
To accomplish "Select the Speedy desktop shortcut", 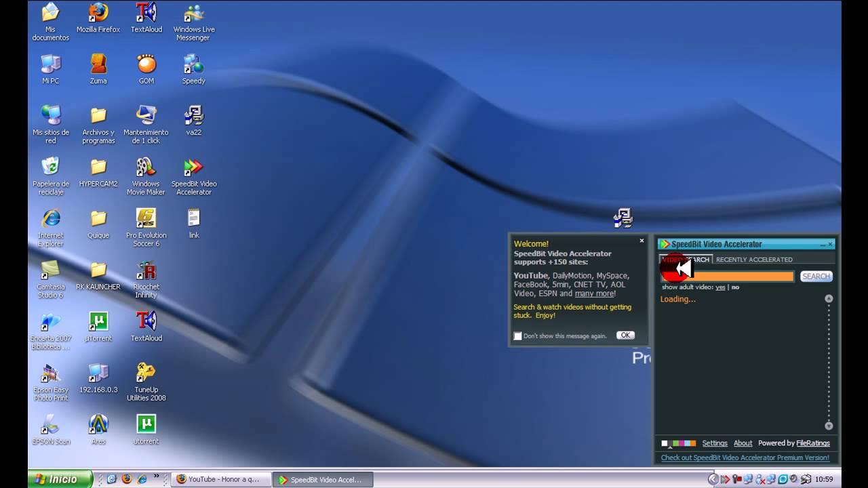I will click(194, 69).
